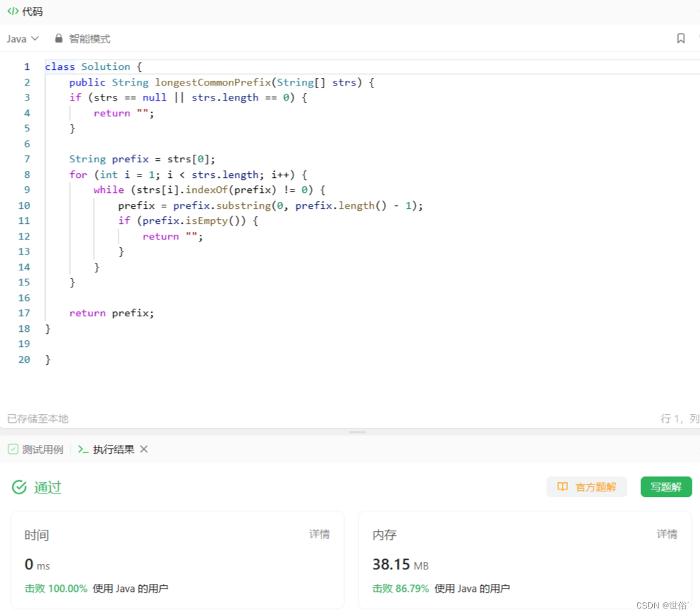Switch to the 执行结果 tab
Image resolution: width=700 pixels, height=616 pixels.
106,450
